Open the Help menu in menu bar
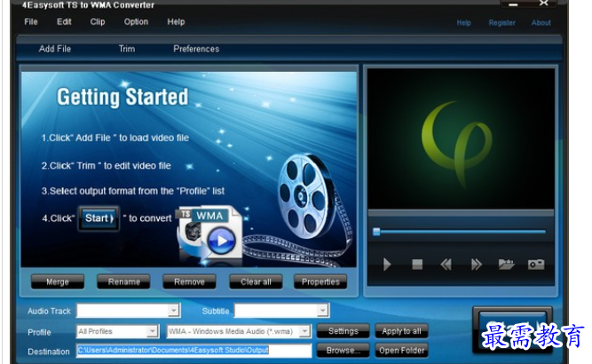The image size is (592, 364). click(x=176, y=22)
